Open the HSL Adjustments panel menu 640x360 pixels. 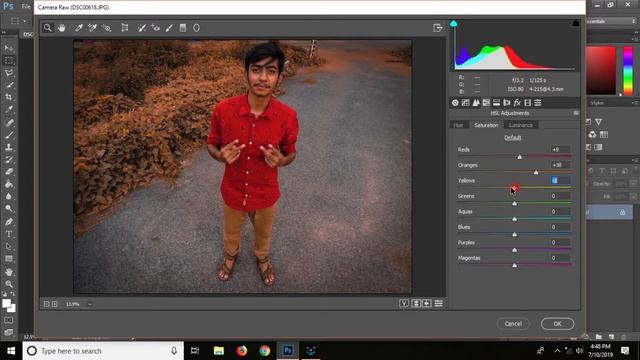pyautogui.click(x=576, y=113)
